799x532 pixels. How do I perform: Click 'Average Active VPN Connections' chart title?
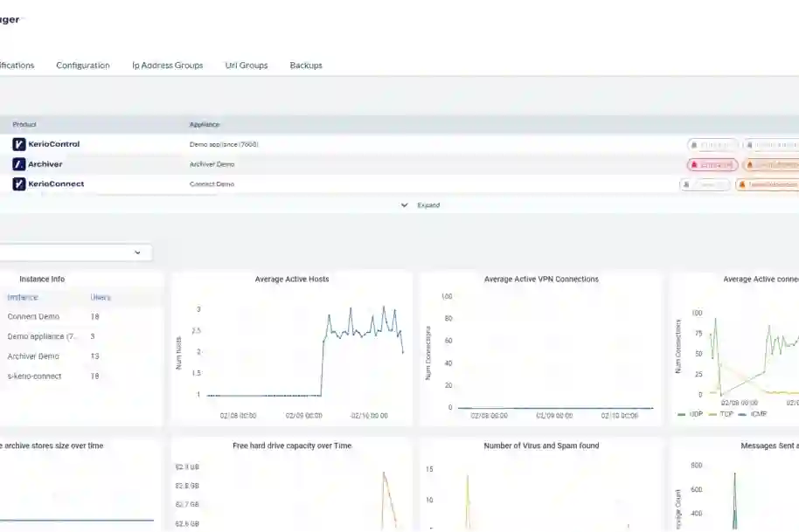[x=541, y=279]
